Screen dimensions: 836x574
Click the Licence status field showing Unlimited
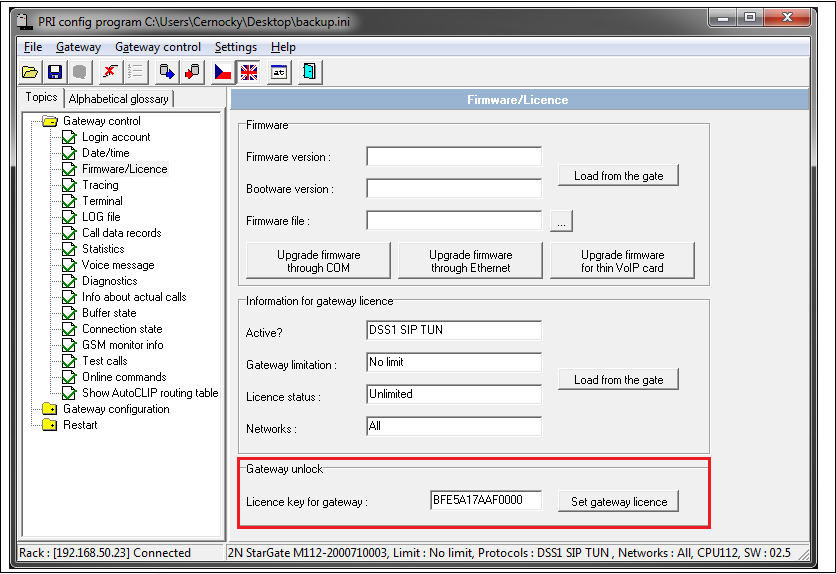454,394
